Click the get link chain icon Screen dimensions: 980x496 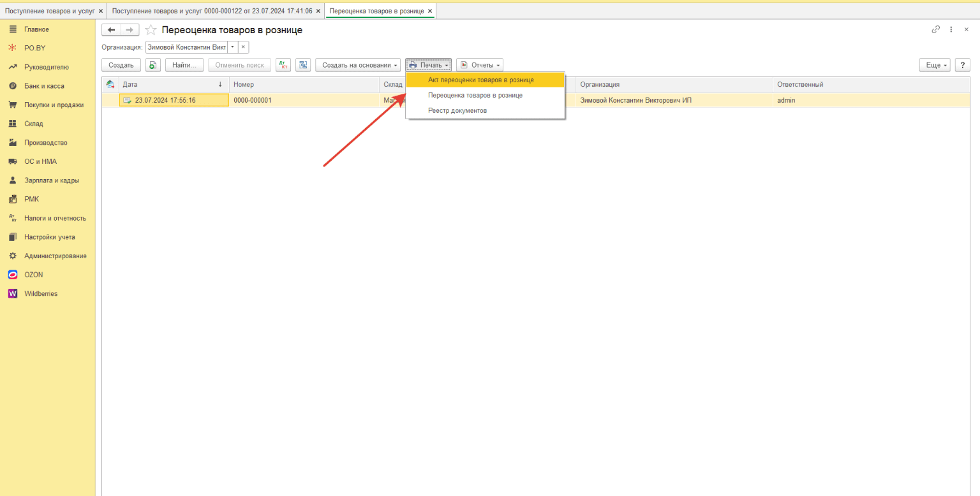(x=936, y=29)
